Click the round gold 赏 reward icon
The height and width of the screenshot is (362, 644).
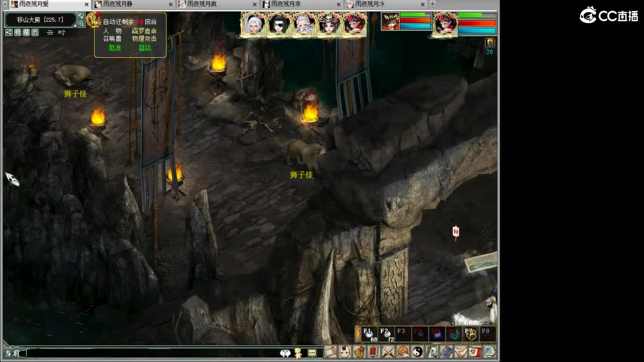pyautogui.click(x=94, y=20)
